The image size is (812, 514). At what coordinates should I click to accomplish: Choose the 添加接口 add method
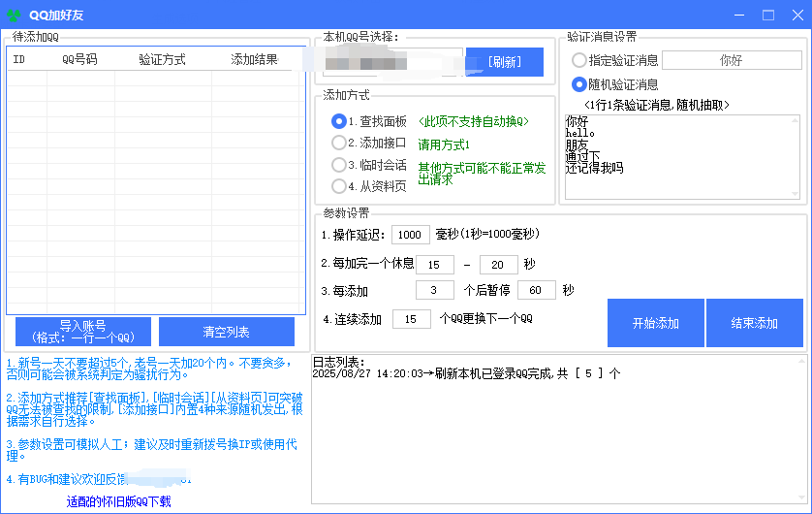pyautogui.click(x=338, y=143)
